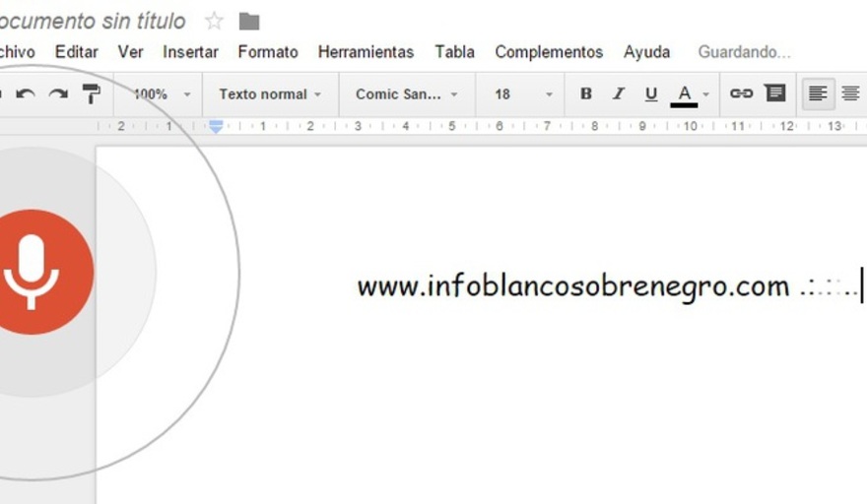
Task: Open the Texto normal style dropdown
Action: point(270,94)
